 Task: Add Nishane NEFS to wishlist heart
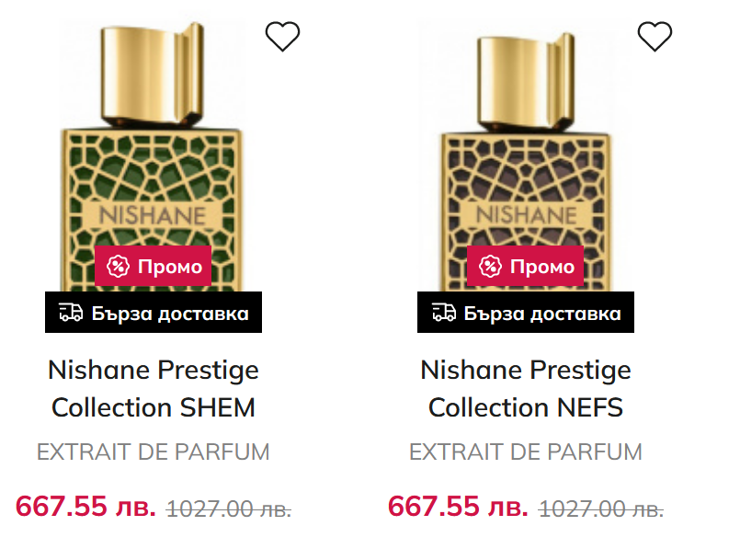[655, 37]
